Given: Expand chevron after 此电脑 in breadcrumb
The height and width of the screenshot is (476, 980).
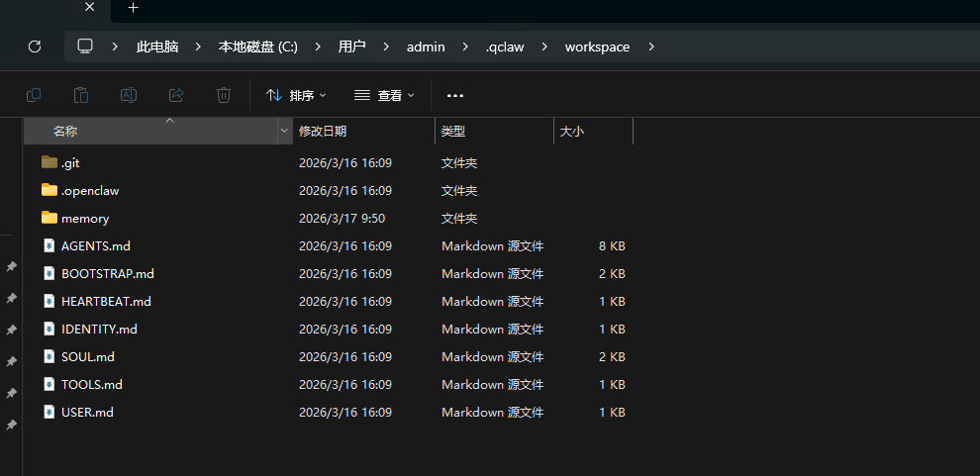Looking at the screenshot, I should (x=198, y=47).
